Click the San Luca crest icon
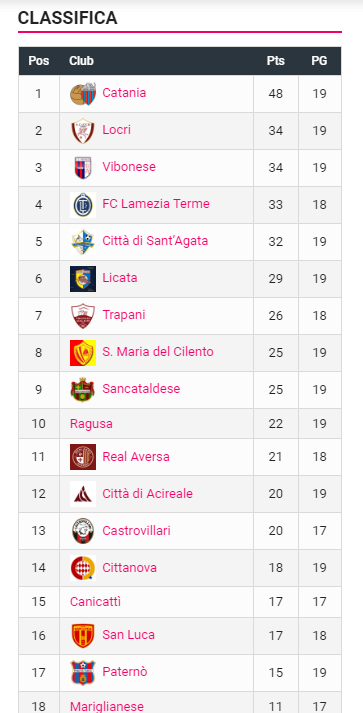This screenshot has width=363, height=713. [83, 636]
